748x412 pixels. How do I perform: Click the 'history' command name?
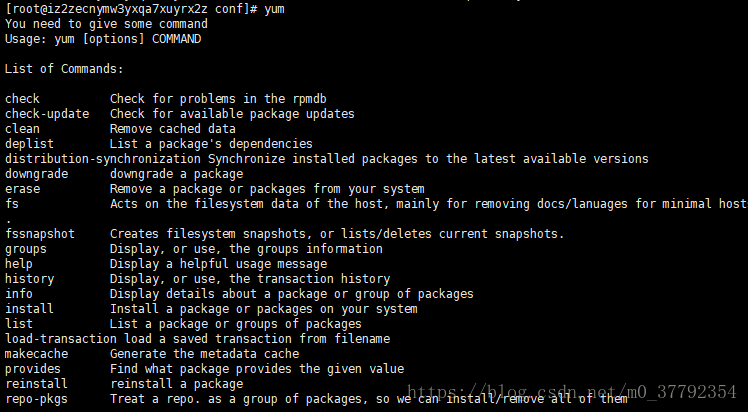pyautogui.click(x=29, y=279)
